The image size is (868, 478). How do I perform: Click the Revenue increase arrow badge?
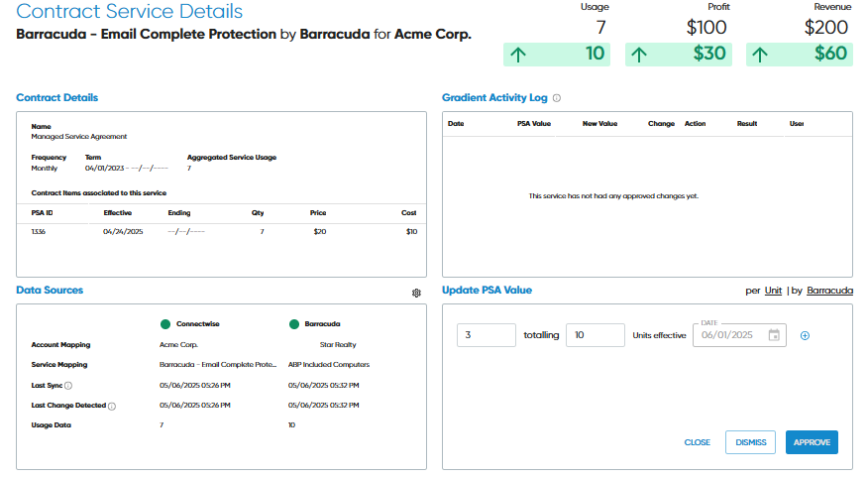[x=800, y=55]
